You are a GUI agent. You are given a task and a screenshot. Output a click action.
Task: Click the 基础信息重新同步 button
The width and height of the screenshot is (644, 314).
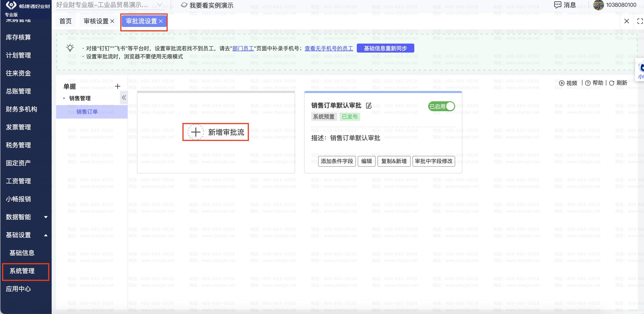[x=385, y=48]
